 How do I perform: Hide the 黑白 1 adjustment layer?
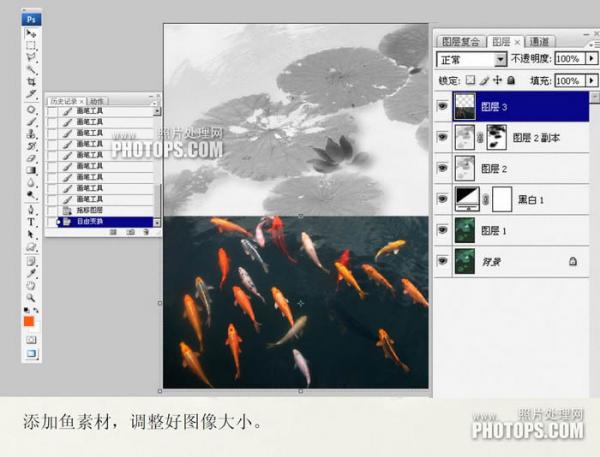[443, 199]
